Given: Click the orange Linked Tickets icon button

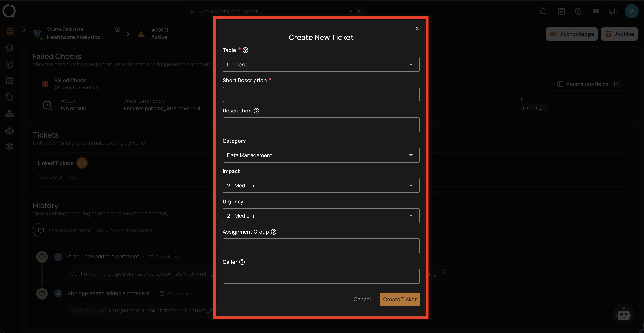Looking at the screenshot, I should pyautogui.click(x=82, y=163).
